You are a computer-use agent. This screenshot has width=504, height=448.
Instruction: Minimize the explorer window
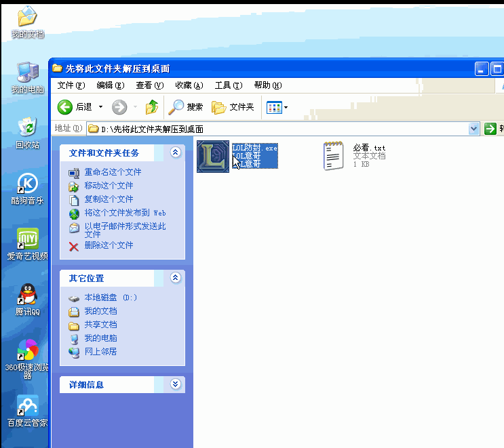coord(481,68)
